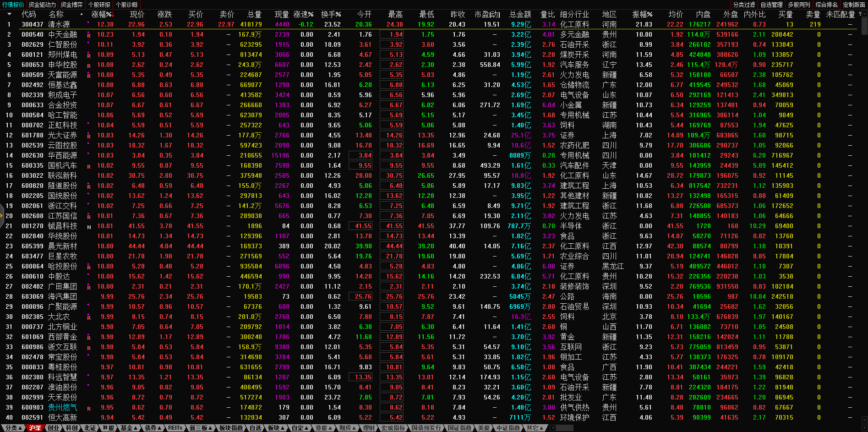The height and width of the screenshot is (432, 868).
Task: Sort by the 涨幅% column header
Action: (x=102, y=14)
